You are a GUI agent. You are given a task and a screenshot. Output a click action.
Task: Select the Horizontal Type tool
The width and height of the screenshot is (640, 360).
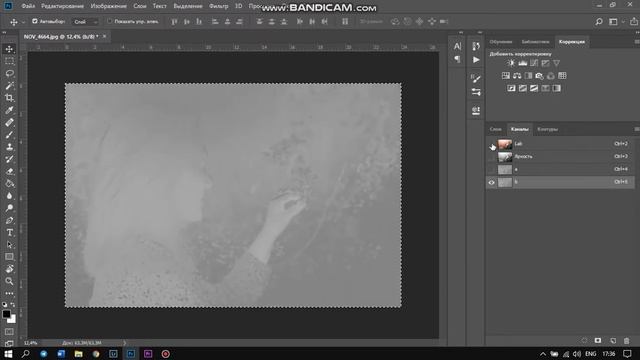tap(9, 233)
